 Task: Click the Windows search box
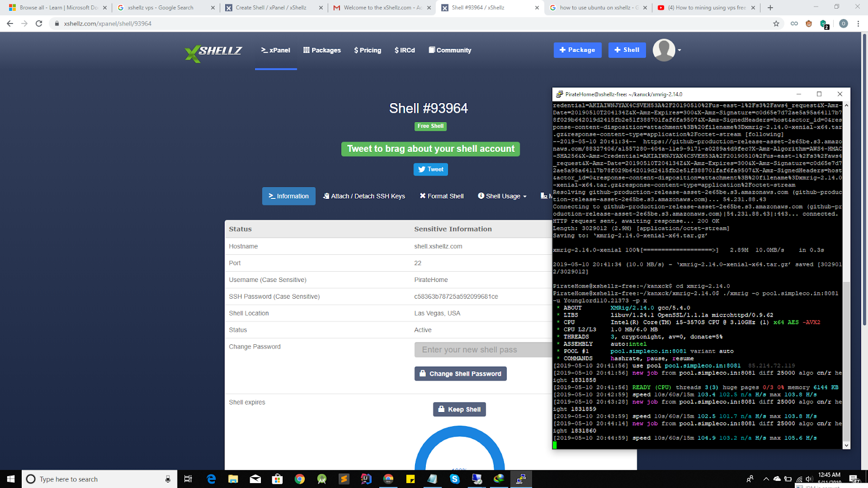(x=99, y=479)
